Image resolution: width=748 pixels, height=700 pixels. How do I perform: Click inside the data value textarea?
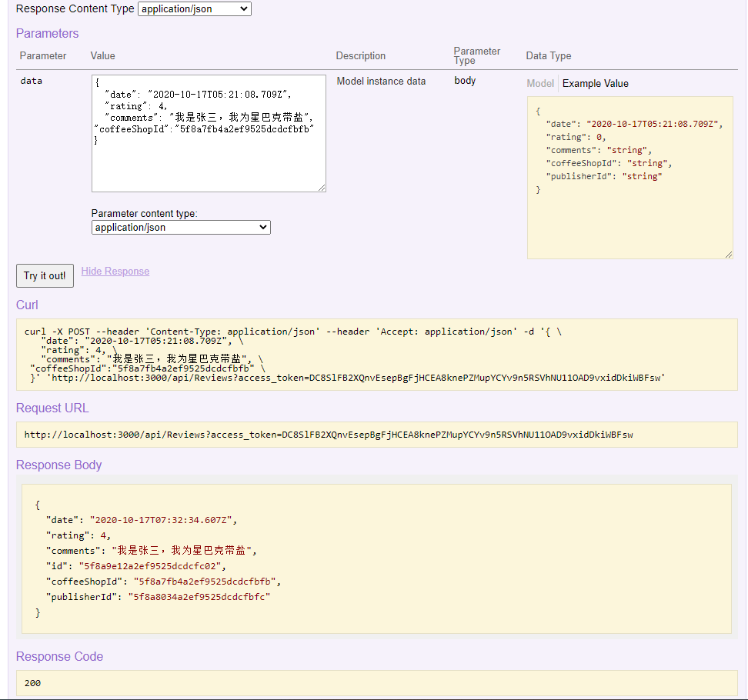pos(209,134)
